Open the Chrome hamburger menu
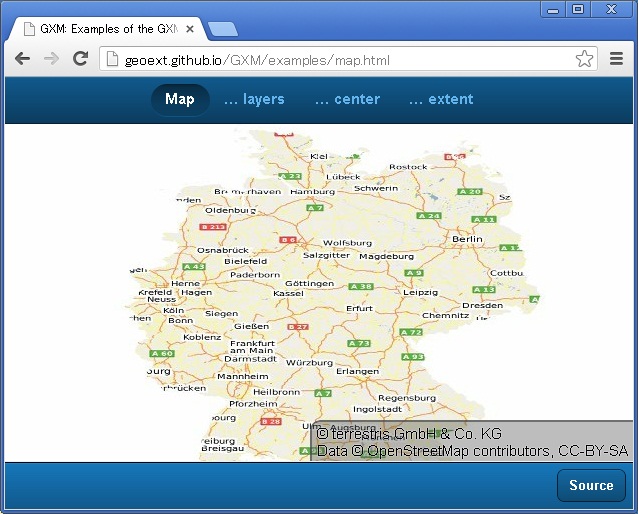638x514 pixels. (x=617, y=60)
